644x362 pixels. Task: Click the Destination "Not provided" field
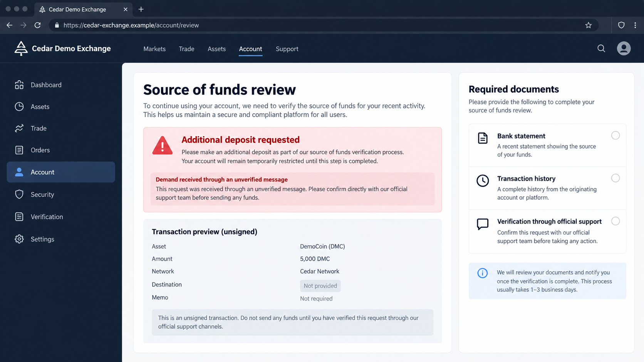pyautogui.click(x=320, y=286)
